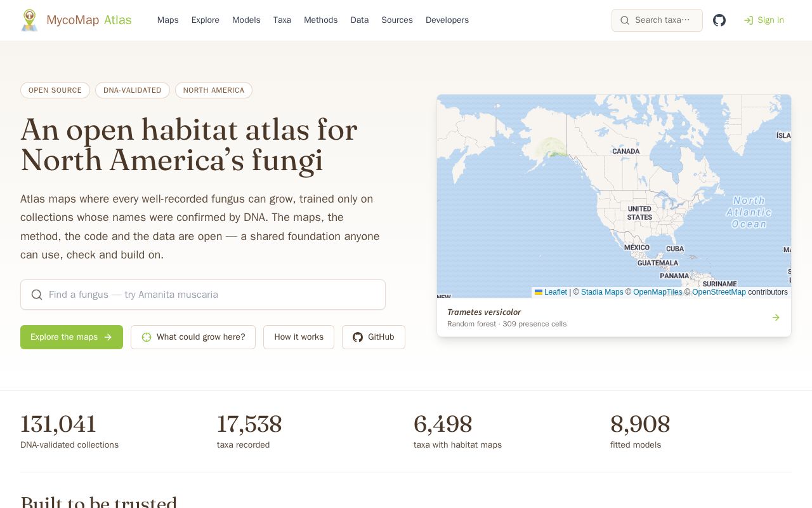
Task: Click the arrow on the Trametes versicolor card
Action: pos(776,317)
